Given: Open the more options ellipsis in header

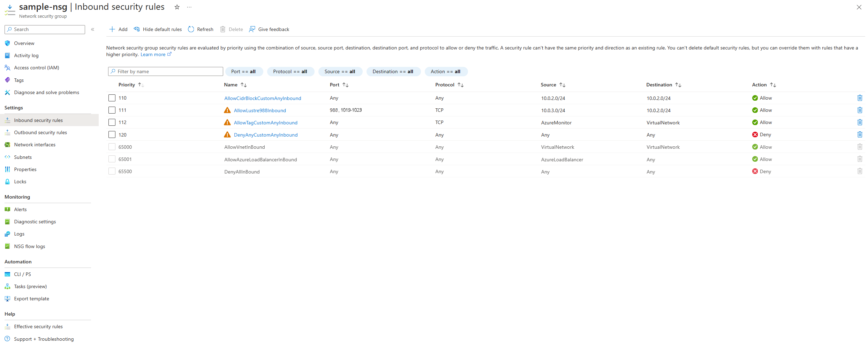Looking at the screenshot, I should (189, 7).
